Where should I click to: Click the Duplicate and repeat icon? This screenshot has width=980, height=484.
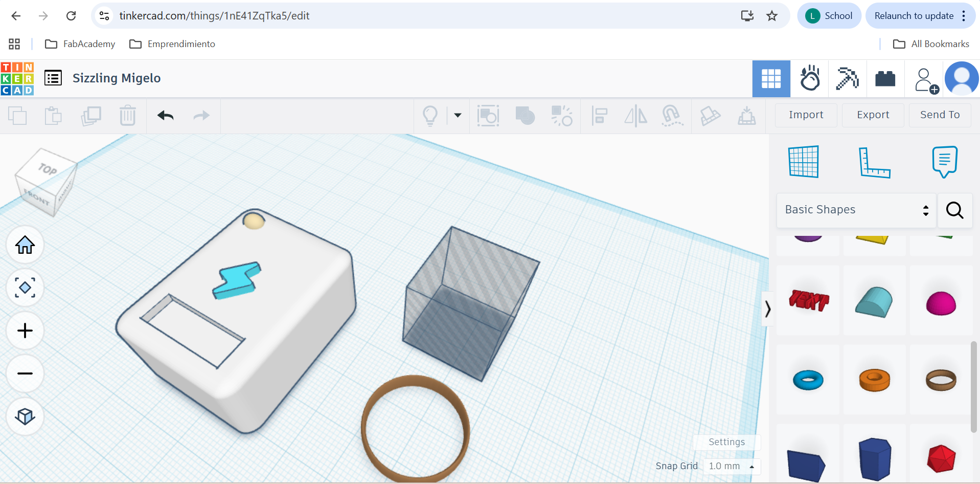91,116
